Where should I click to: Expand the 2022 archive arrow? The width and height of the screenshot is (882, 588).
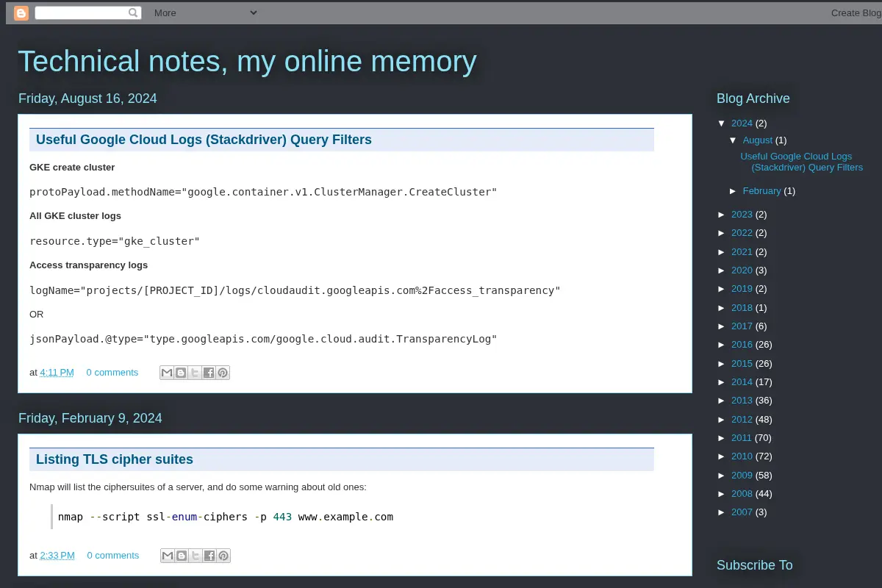coord(722,233)
